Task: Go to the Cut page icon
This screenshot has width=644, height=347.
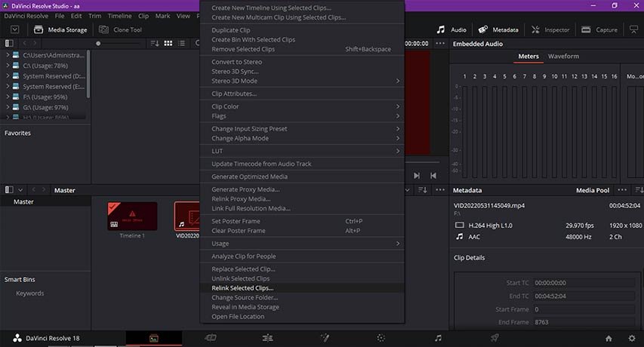Action: [211, 338]
